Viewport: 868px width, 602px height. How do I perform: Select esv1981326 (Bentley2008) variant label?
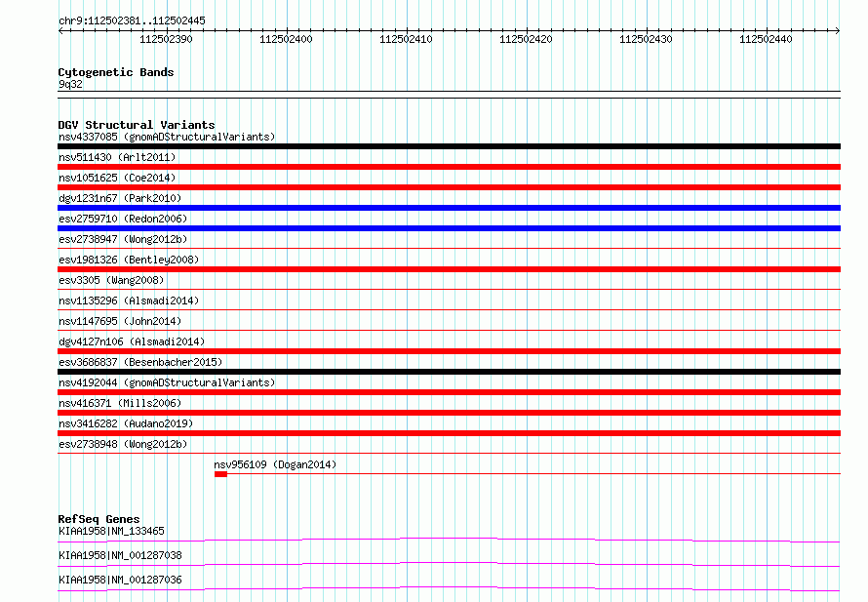(x=129, y=260)
